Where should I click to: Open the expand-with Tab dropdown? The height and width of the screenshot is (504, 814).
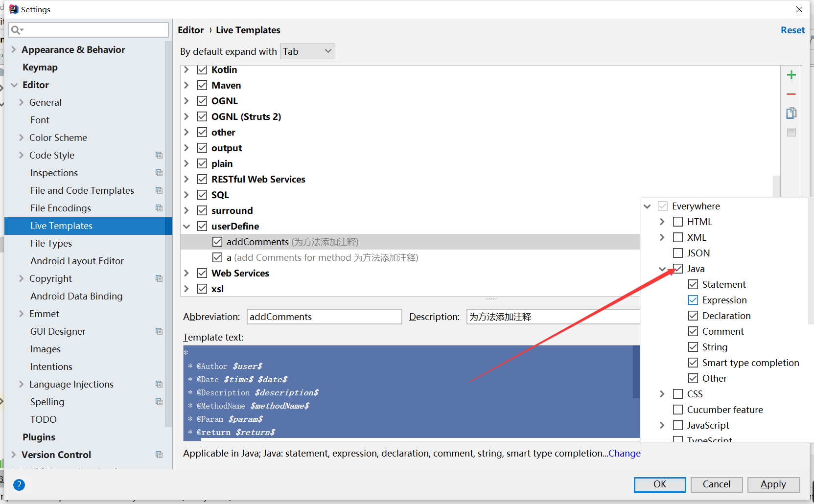pos(307,51)
